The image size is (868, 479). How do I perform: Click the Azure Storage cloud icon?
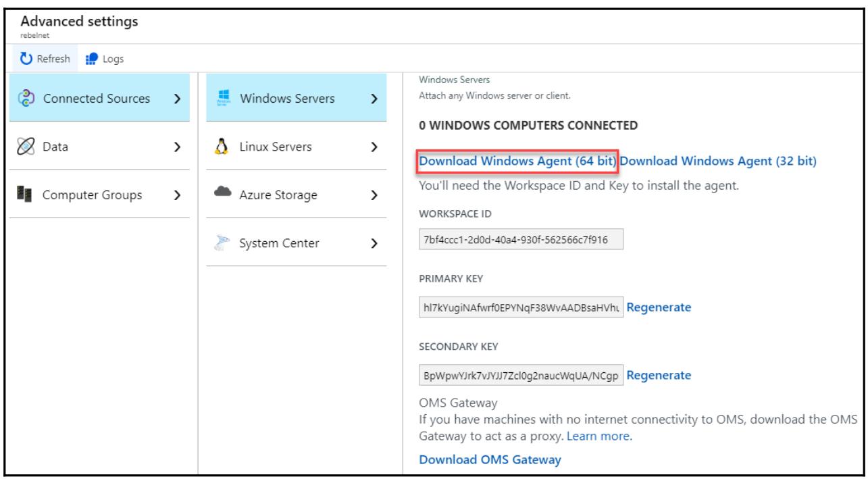tap(222, 195)
